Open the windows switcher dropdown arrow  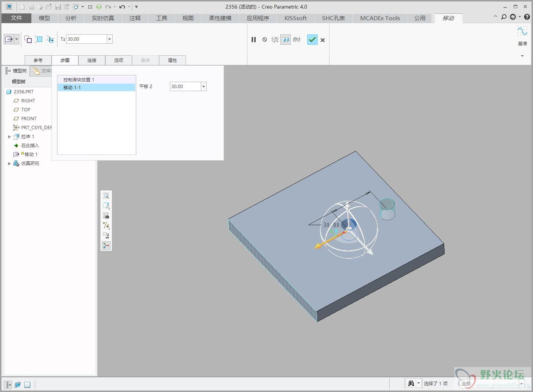coord(82,7)
